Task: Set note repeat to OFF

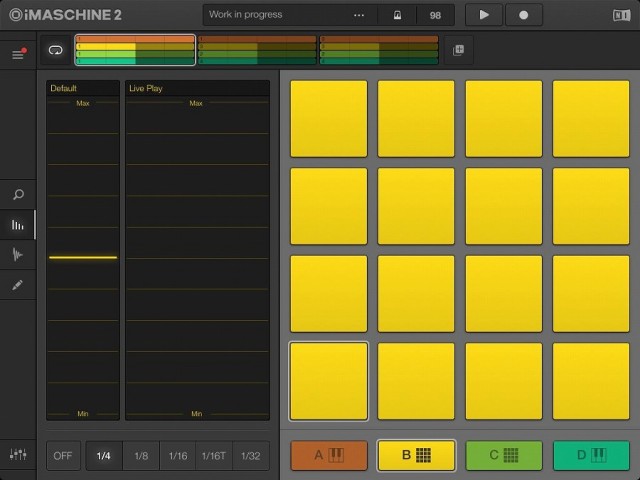Action: [x=63, y=456]
